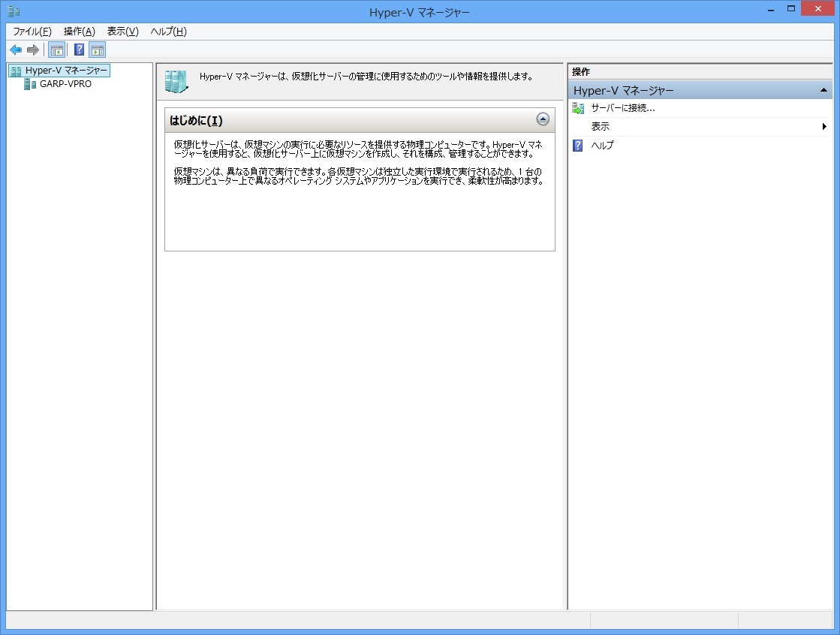Collapse the はじめに section with round arrow

coord(543,119)
